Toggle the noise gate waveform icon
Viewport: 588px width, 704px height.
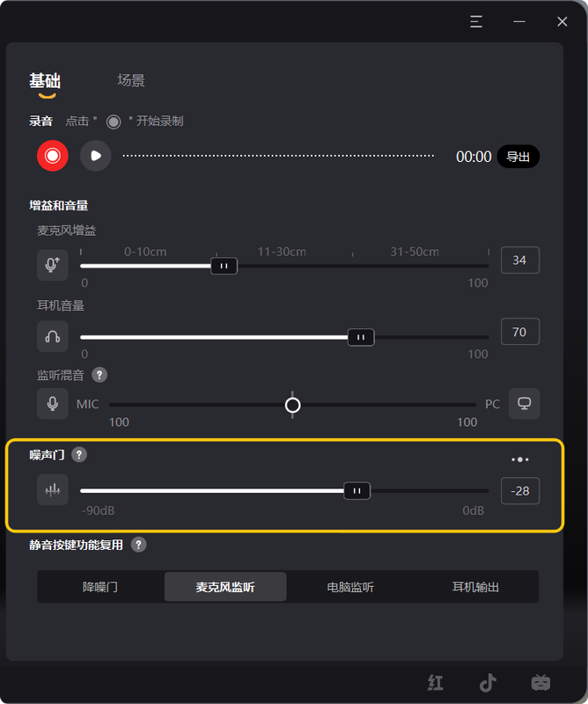coord(53,490)
